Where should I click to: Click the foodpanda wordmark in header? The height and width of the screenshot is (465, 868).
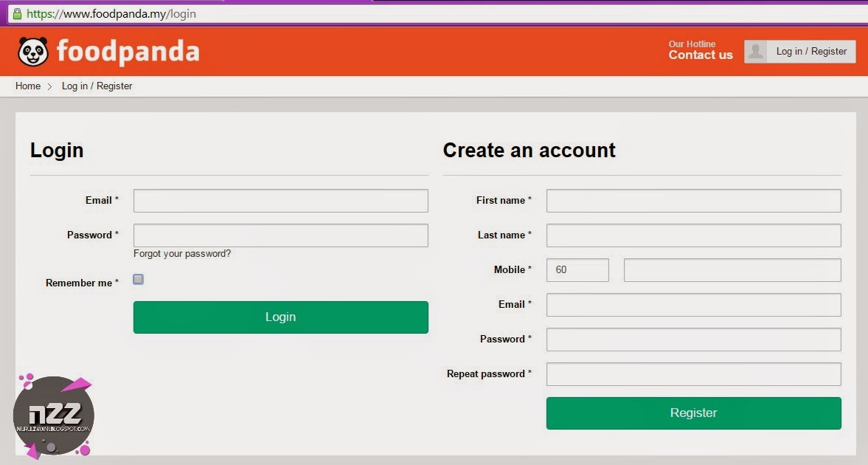point(128,52)
